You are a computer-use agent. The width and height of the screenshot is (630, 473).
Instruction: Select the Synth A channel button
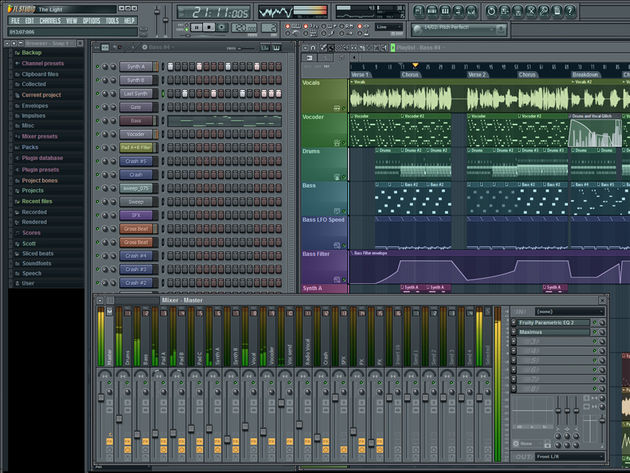[x=136, y=67]
